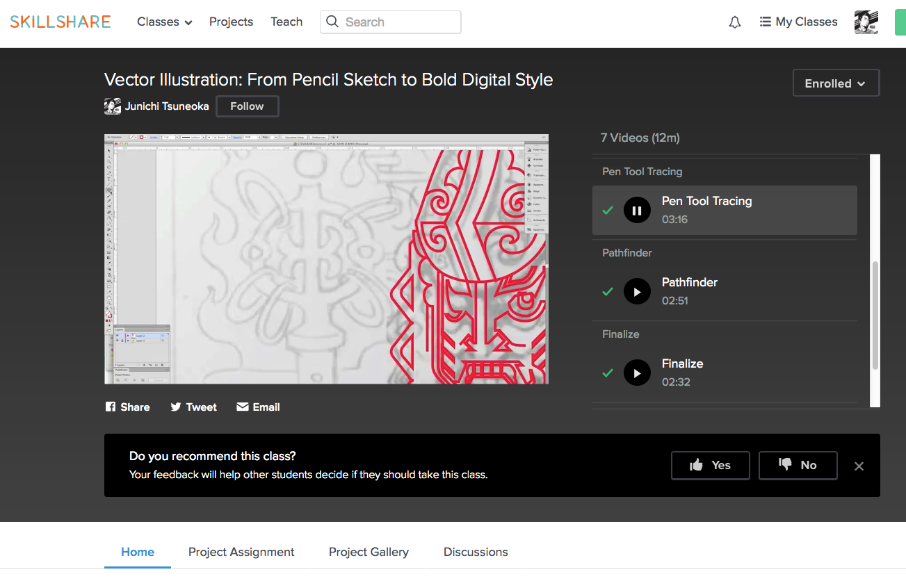This screenshot has height=588, width=906.
Task: Click the notification bell icon
Action: tap(735, 22)
